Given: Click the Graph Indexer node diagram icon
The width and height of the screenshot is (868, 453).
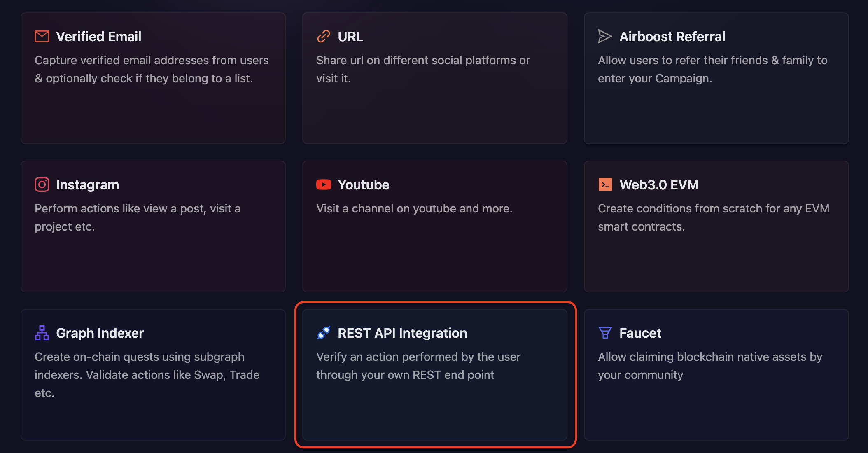Looking at the screenshot, I should (x=42, y=333).
